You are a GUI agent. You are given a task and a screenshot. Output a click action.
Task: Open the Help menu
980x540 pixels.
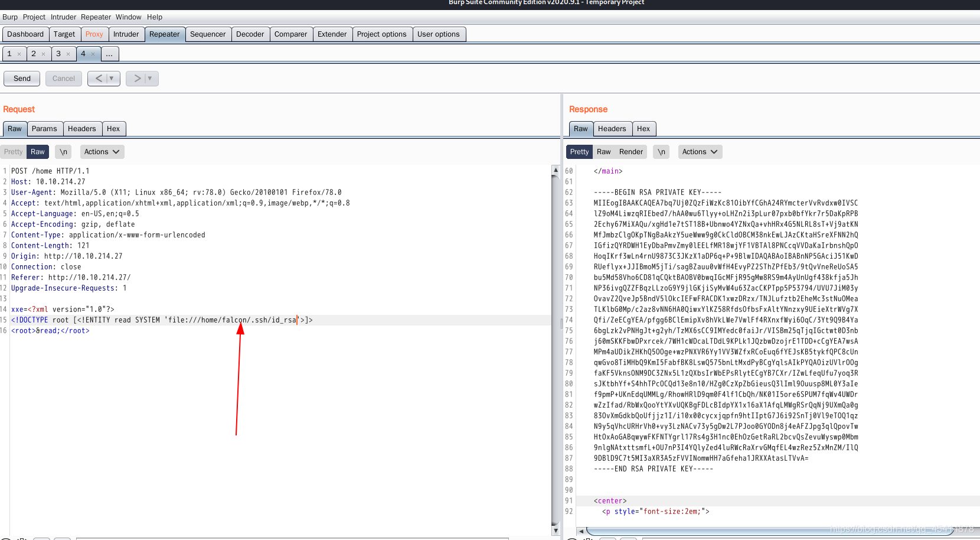pos(155,17)
